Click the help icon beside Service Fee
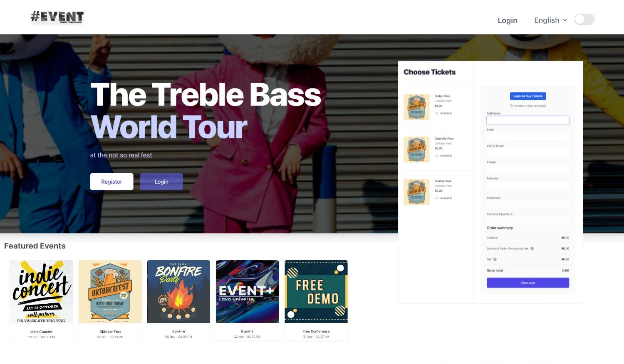Image resolution: width=624 pixels, height=364 pixels. [x=532, y=248]
